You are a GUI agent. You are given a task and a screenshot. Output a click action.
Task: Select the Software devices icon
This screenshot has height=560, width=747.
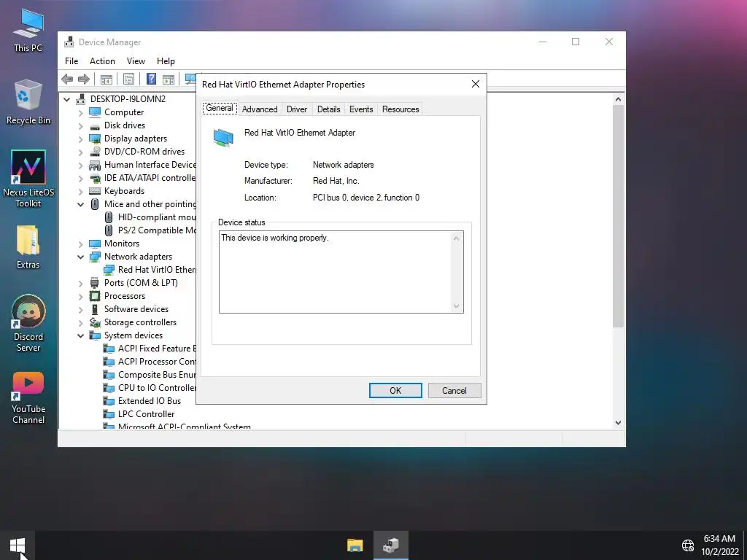click(x=95, y=309)
